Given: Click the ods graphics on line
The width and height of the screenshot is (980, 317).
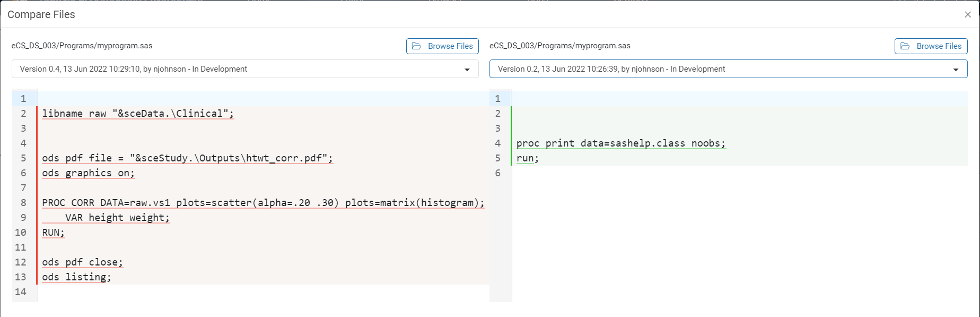Looking at the screenshot, I should [x=88, y=173].
